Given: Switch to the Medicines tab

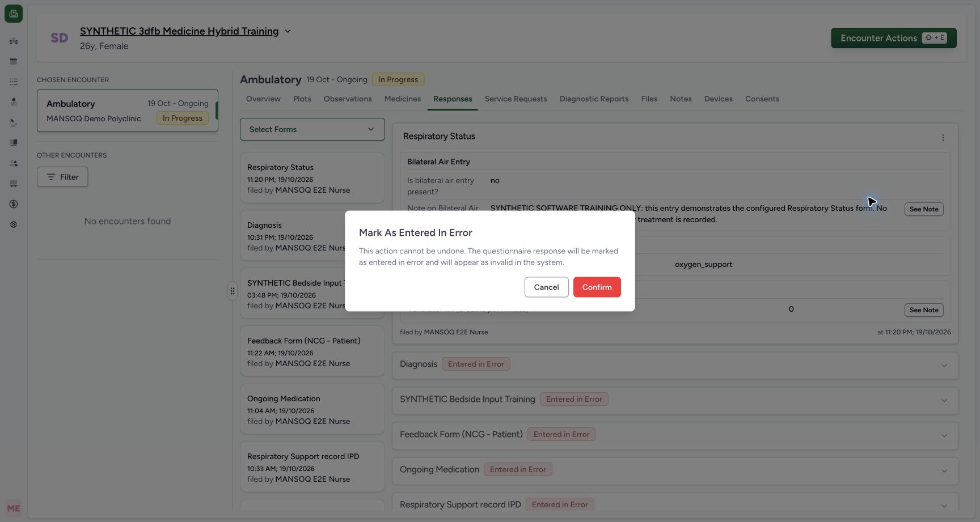Looking at the screenshot, I should (403, 99).
